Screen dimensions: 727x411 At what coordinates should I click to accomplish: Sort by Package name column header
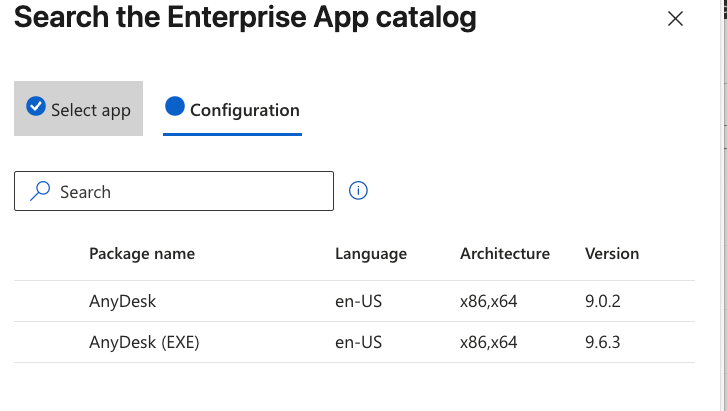click(x=142, y=254)
